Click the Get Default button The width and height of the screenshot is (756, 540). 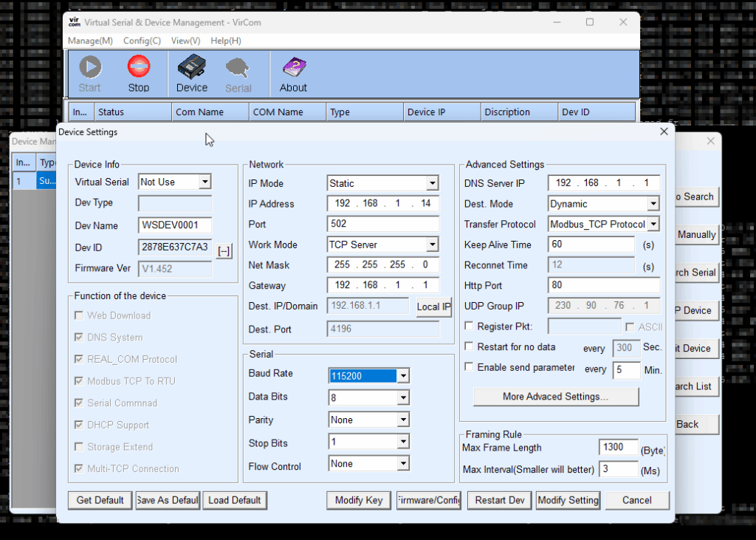coord(100,500)
